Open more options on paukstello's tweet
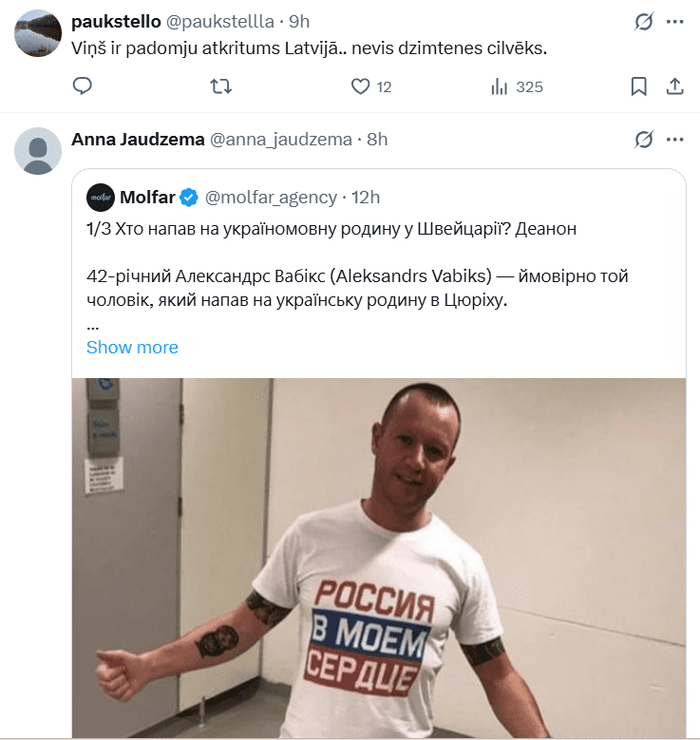700x740 pixels. coord(675,21)
